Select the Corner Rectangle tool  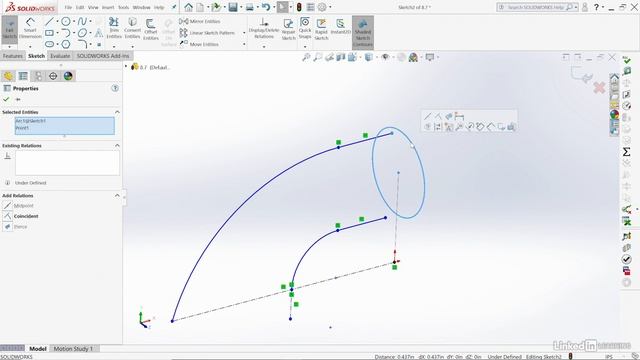(x=49, y=33)
